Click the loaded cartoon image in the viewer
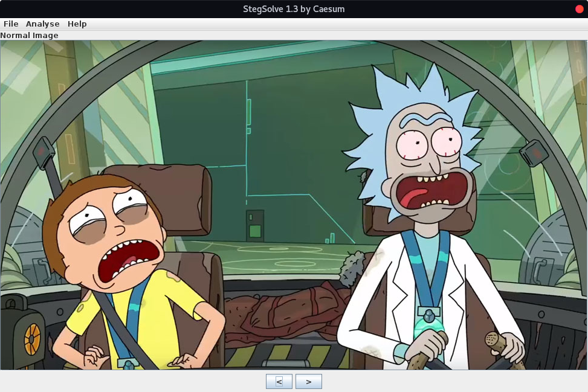 pyautogui.click(x=294, y=205)
